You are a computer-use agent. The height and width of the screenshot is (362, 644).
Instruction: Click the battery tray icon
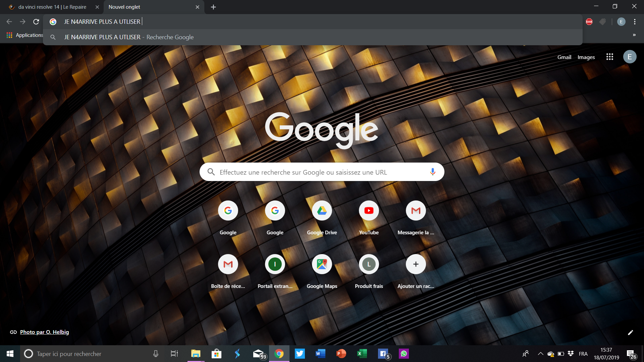[561, 354]
